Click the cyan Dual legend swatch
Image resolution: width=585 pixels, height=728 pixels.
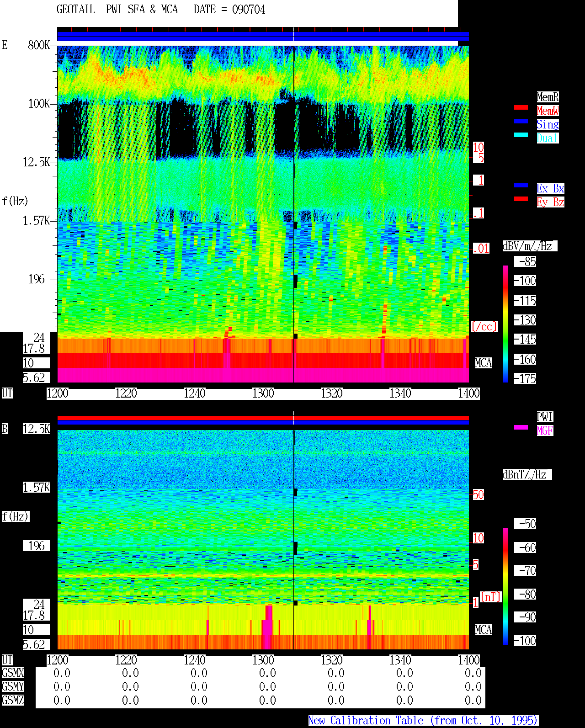(521, 135)
